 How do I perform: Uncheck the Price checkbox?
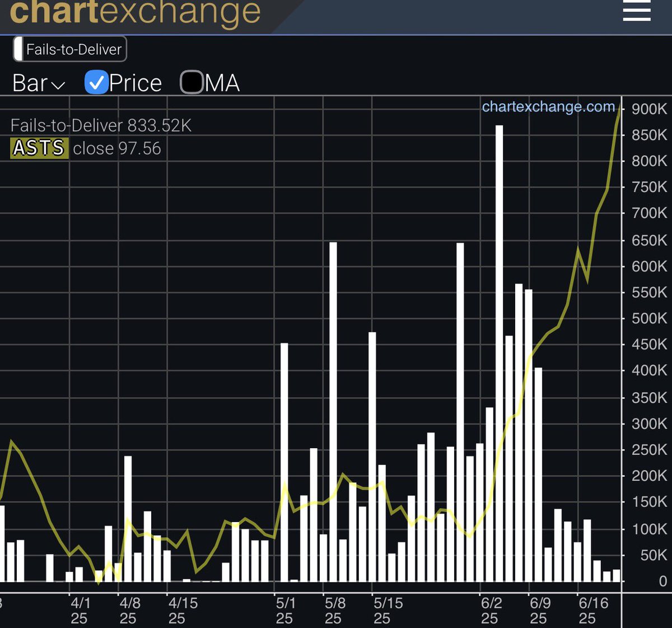coord(96,82)
